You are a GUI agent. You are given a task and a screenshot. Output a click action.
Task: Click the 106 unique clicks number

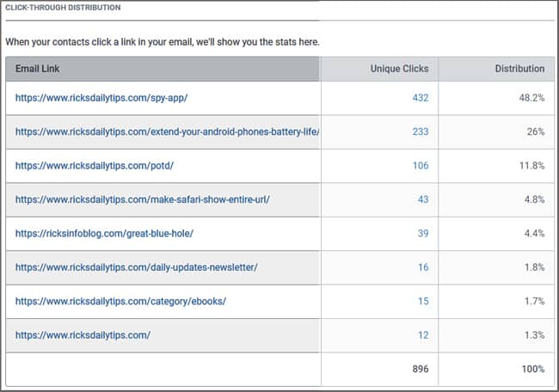(421, 165)
